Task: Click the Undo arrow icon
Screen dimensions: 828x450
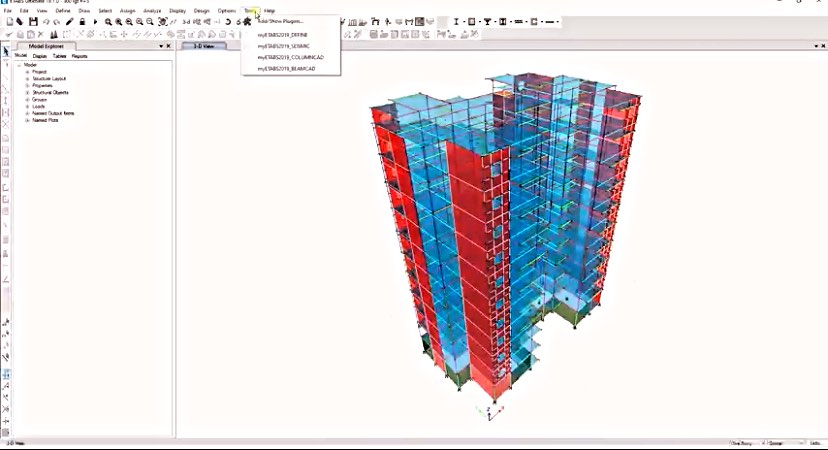Action: 45,21
